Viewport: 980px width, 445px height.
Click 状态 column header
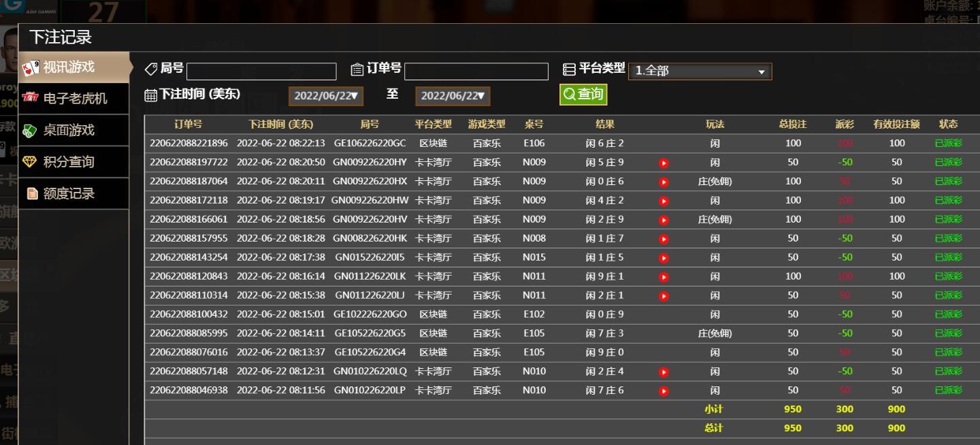pos(949,125)
